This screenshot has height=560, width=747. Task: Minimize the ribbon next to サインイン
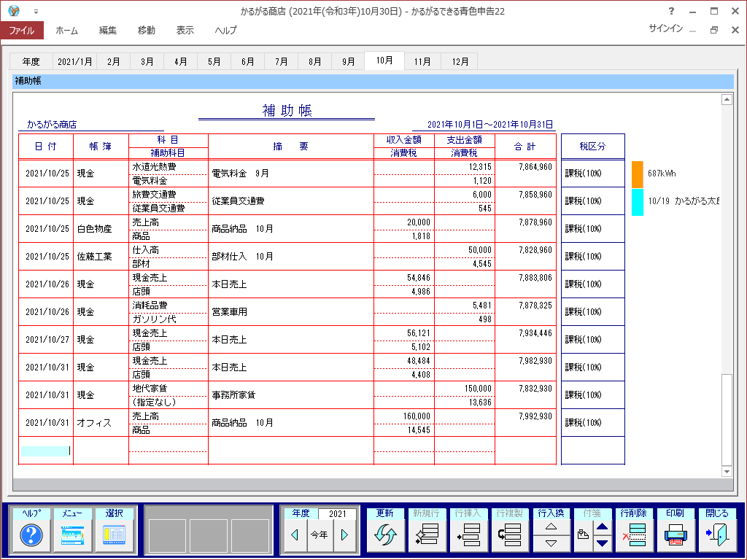tap(693, 30)
